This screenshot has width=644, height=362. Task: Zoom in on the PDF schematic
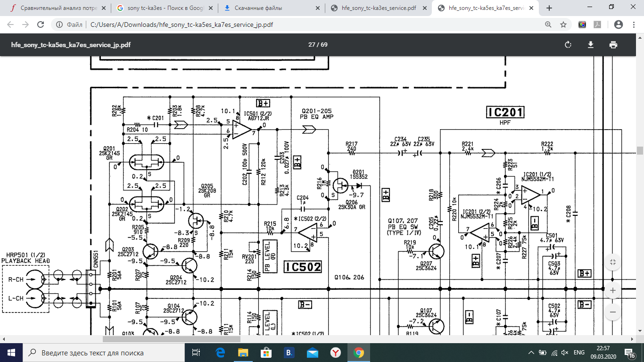click(612, 290)
